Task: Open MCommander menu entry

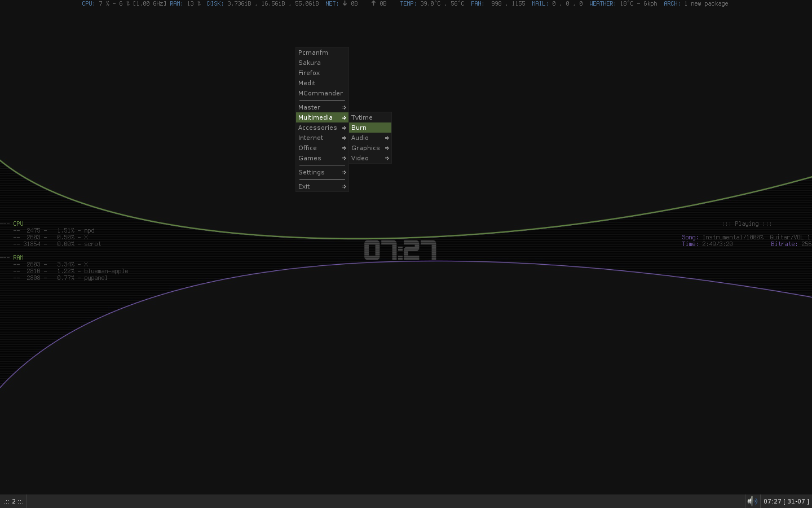Action: [x=322, y=93]
